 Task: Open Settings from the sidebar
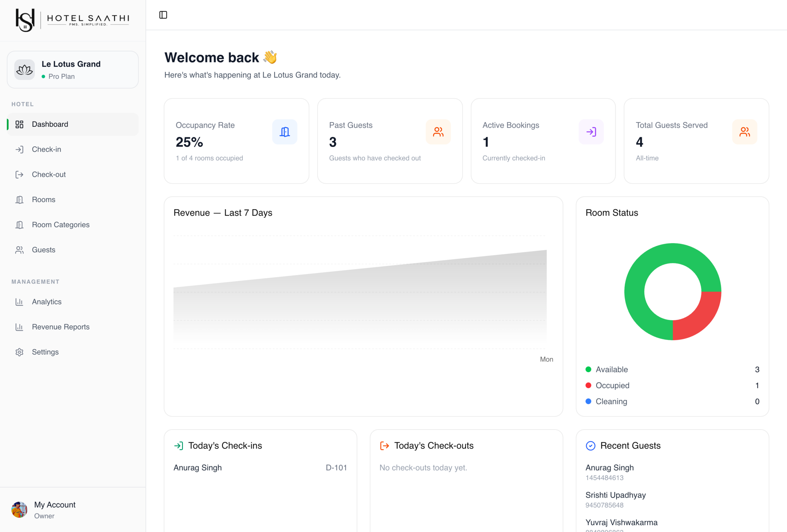pyautogui.click(x=73, y=352)
